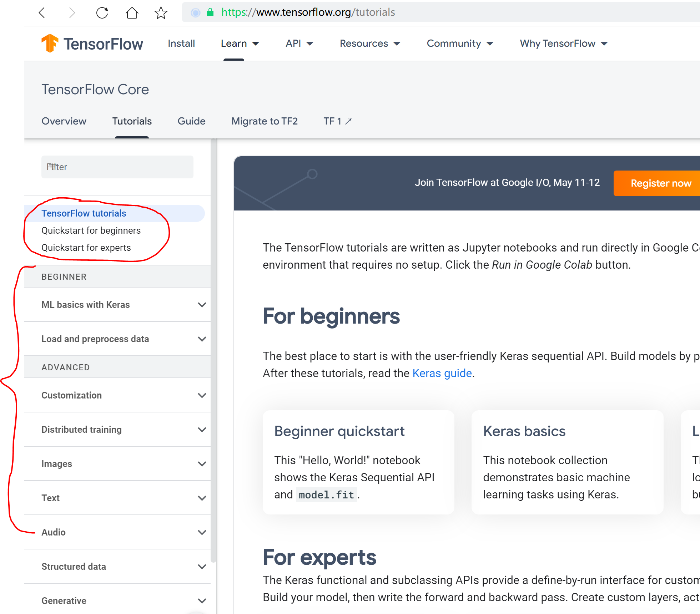
Task: Bookmark the page with the star icon
Action: coord(161,13)
